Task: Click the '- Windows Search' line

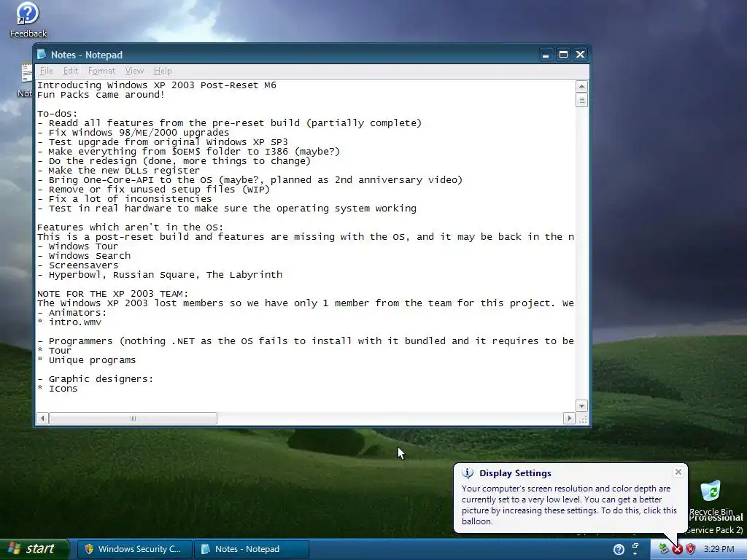Action: pyautogui.click(x=84, y=256)
